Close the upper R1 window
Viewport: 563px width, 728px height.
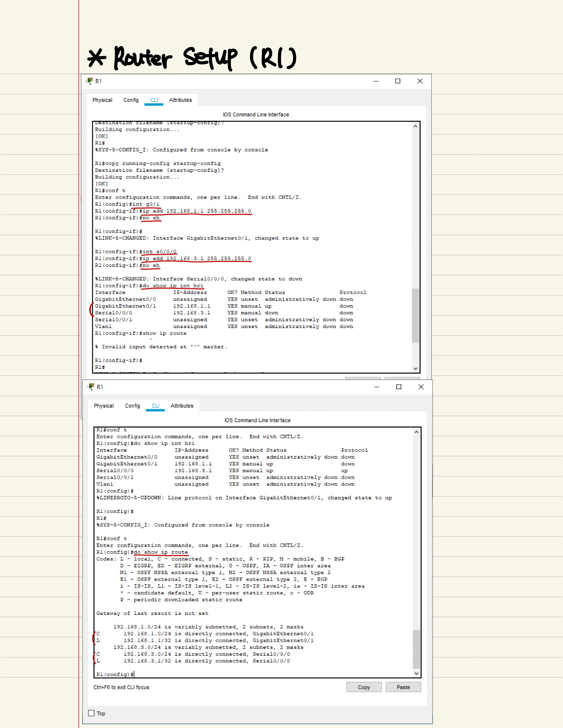pos(420,81)
